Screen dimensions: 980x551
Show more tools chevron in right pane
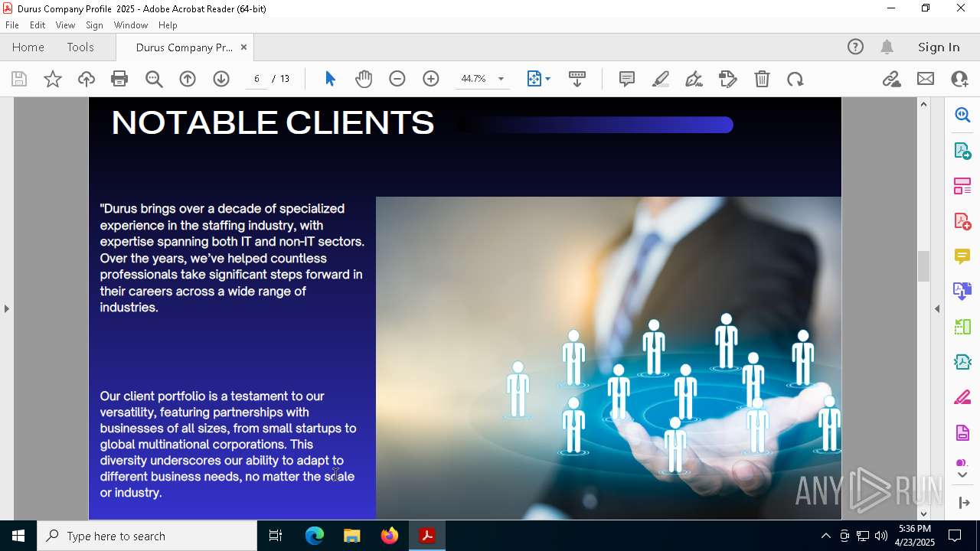(962, 475)
